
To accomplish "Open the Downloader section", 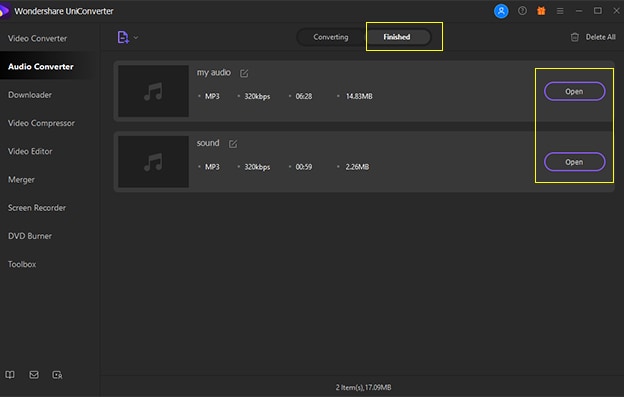I will pyautogui.click(x=30, y=95).
